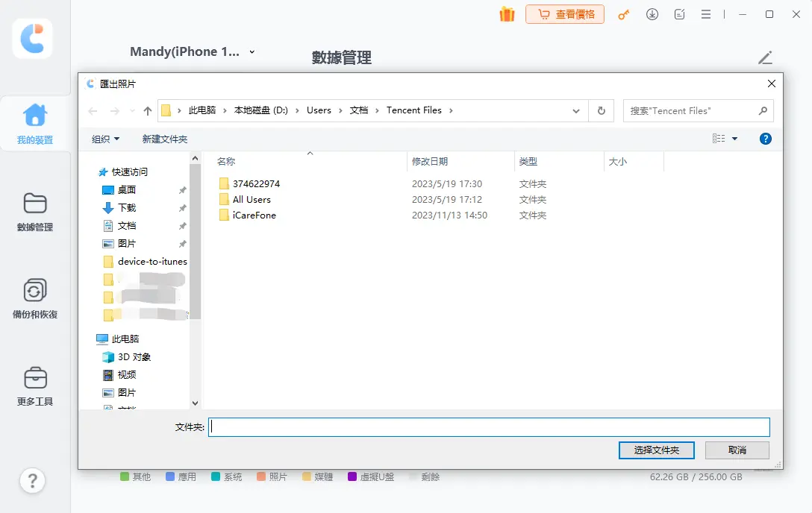The height and width of the screenshot is (513, 812).
Task: Click the 查看價格 button
Action: [565, 14]
